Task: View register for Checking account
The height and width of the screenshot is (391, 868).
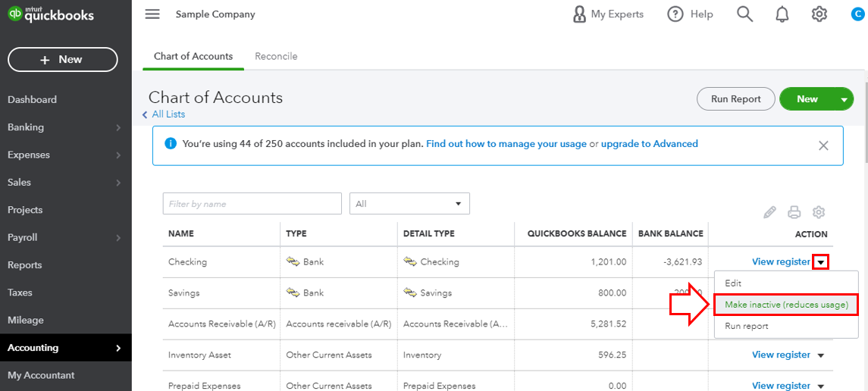Action: tap(781, 262)
